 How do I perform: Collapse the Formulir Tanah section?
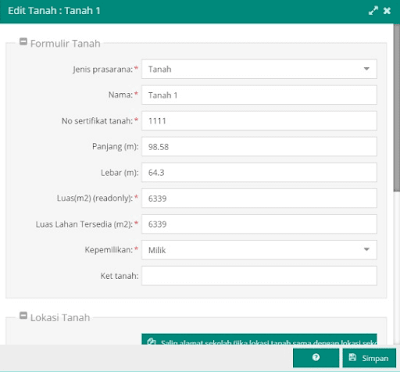point(23,42)
